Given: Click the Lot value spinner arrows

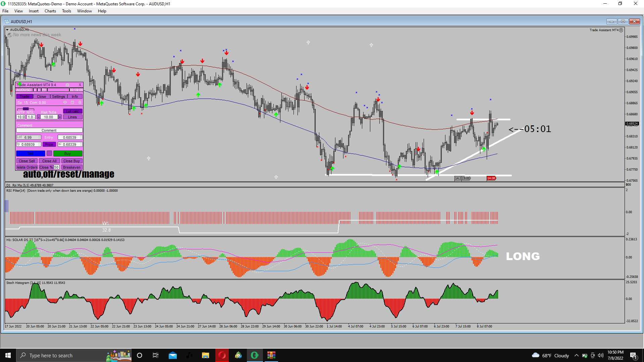Looking at the screenshot, I should [x=40, y=137].
